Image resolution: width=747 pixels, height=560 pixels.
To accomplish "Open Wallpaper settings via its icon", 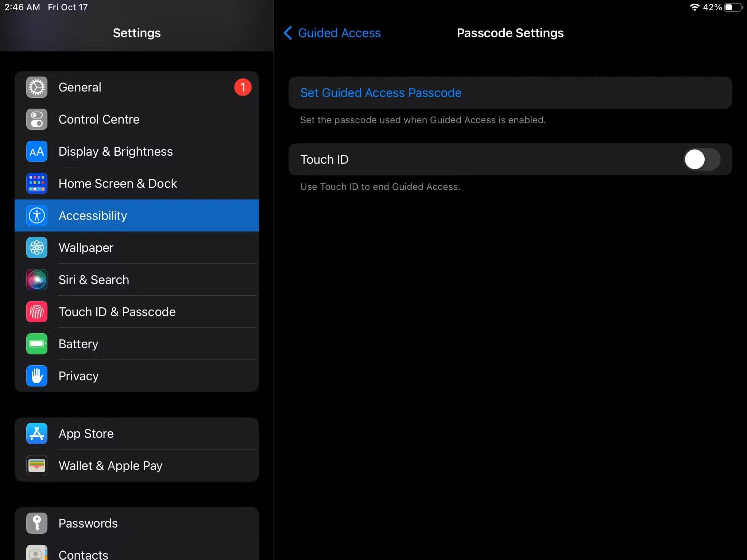I will [x=36, y=248].
